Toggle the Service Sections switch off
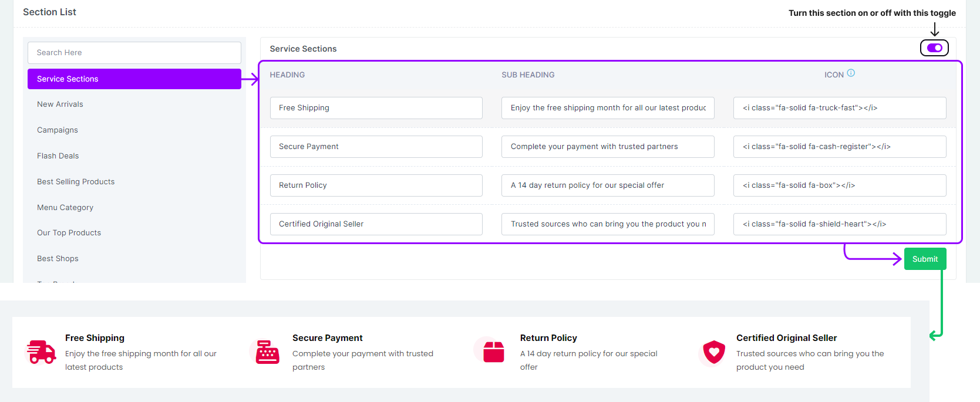 tap(934, 48)
